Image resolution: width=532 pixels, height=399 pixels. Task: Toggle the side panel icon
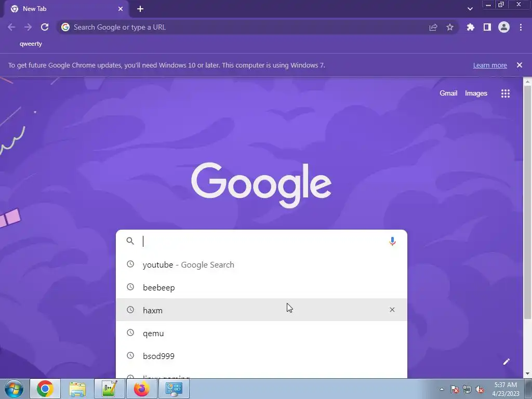[x=487, y=27]
